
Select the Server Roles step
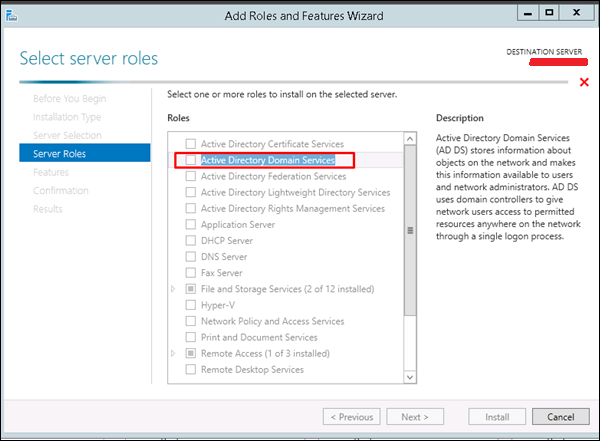click(85, 153)
